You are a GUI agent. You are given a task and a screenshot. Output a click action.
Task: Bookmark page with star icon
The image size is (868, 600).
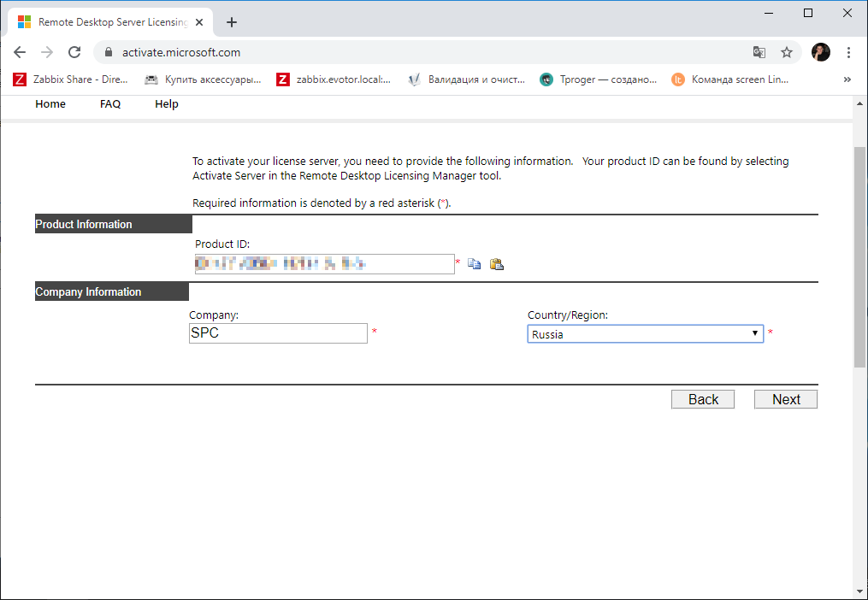(787, 53)
